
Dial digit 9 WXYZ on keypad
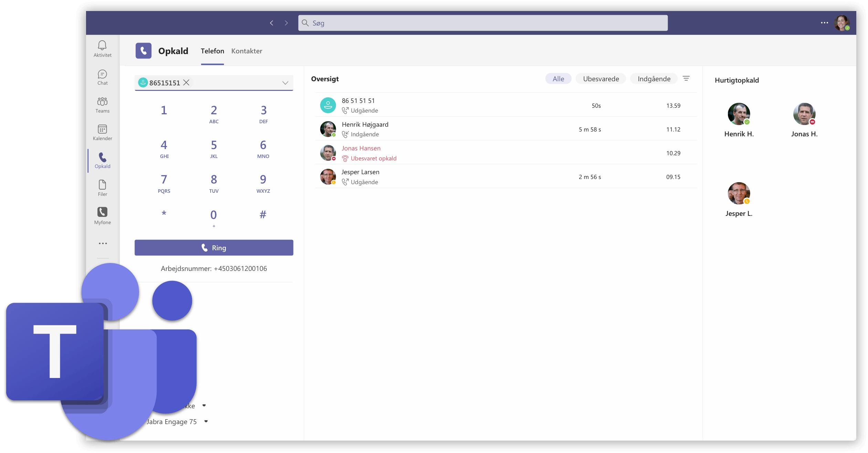[x=263, y=183]
